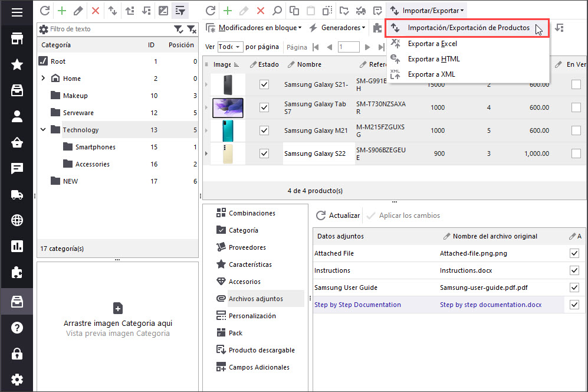Viewport: 588px width, 392px height.
Task: Open lock icon in sidebar
Action: click(17, 354)
